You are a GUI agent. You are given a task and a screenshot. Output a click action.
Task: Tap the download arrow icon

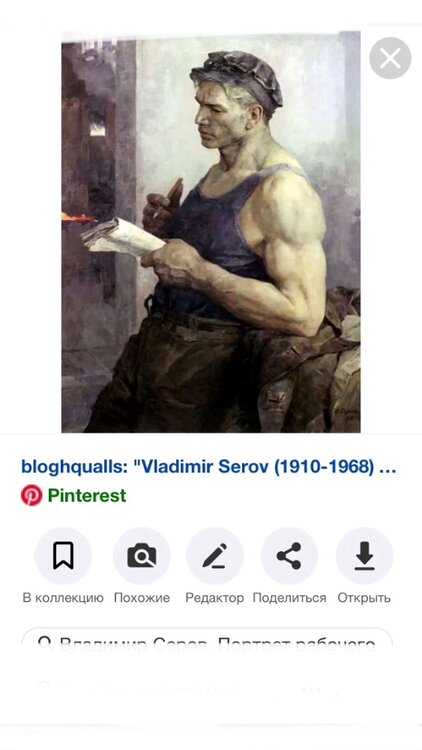point(365,555)
